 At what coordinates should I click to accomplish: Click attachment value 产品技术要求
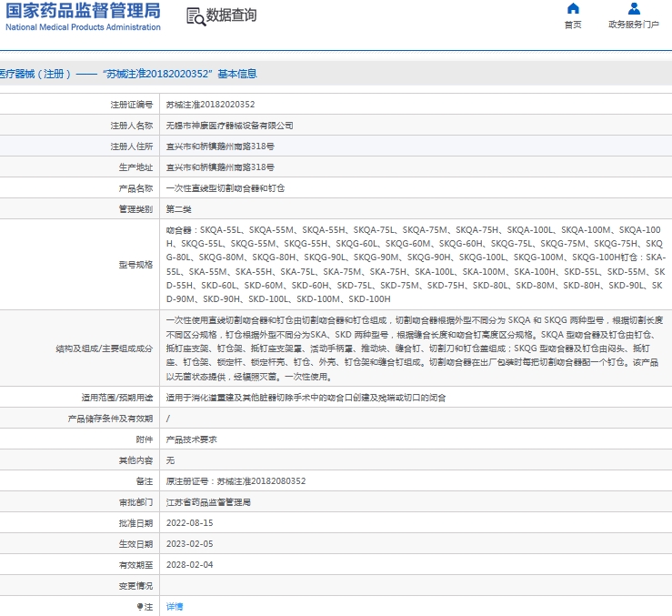192,439
